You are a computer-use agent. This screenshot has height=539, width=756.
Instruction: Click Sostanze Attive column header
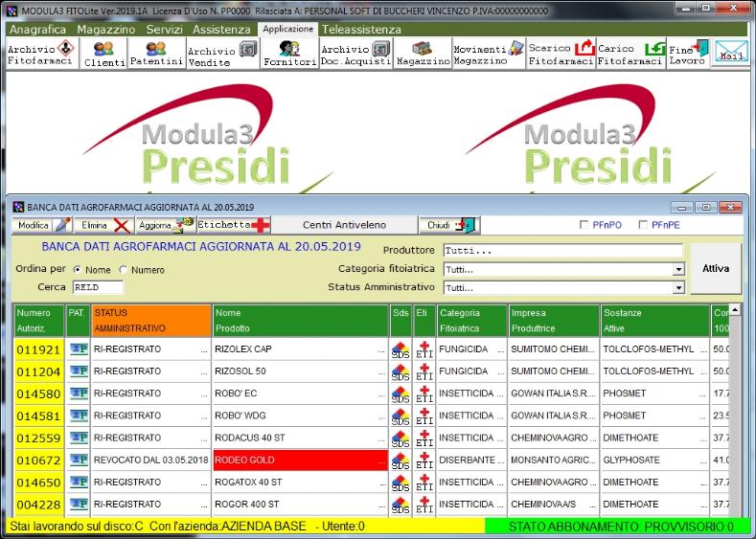coord(654,321)
